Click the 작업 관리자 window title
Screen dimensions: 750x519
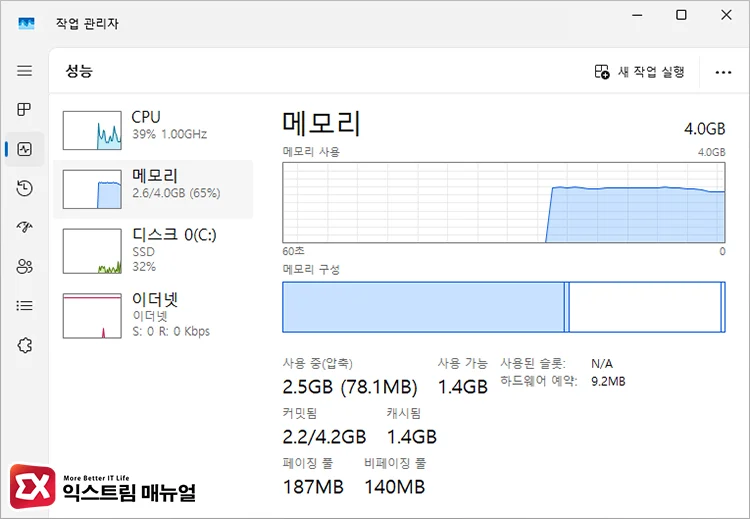tap(87, 23)
